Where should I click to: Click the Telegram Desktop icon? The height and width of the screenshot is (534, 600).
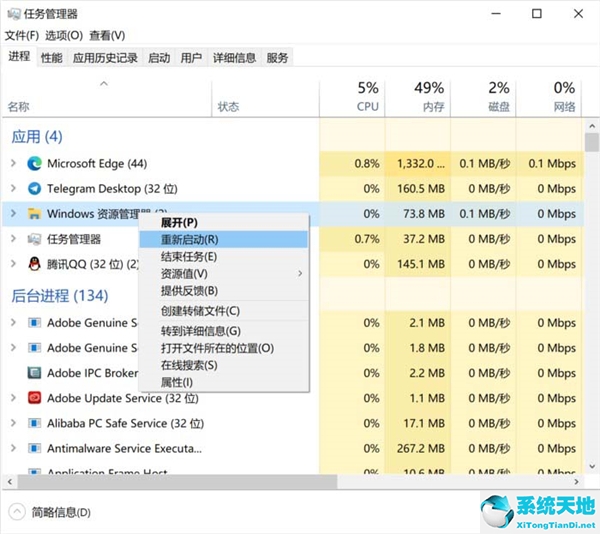tap(34, 189)
